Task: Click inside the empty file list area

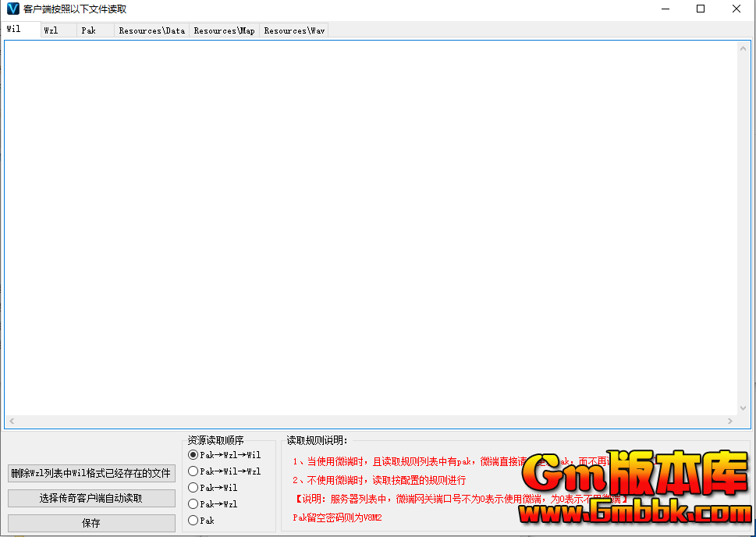Action: tap(371, 226)
